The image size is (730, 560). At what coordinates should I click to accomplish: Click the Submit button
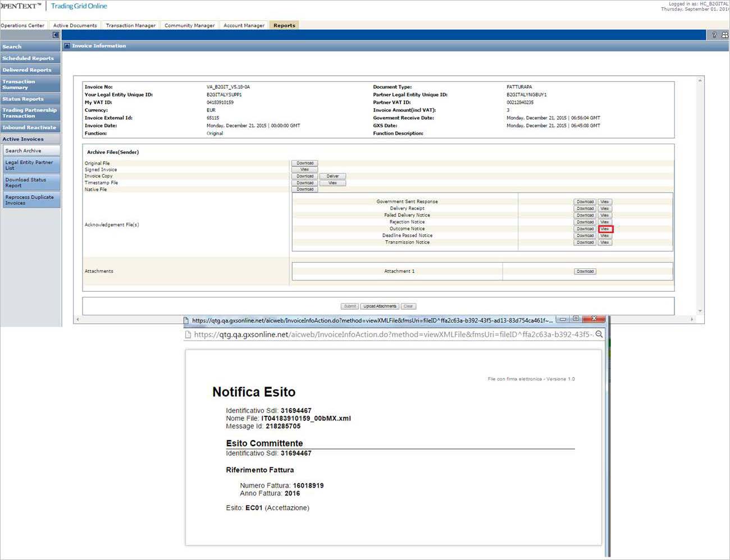click(350, 306)
